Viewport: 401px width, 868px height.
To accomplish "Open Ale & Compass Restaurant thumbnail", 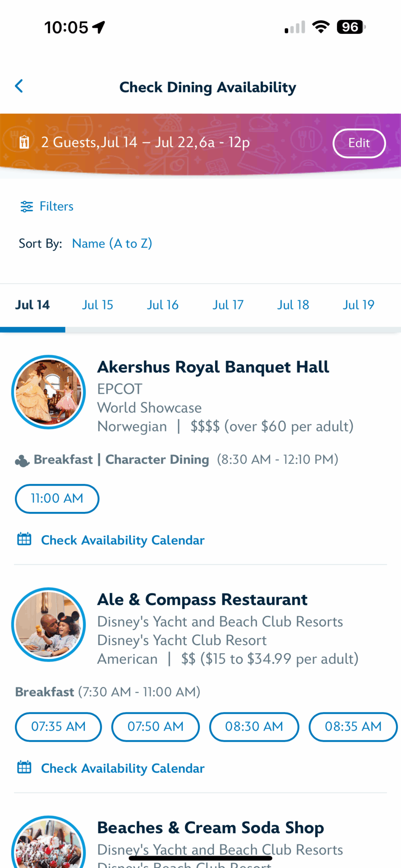I will (49, 624).
